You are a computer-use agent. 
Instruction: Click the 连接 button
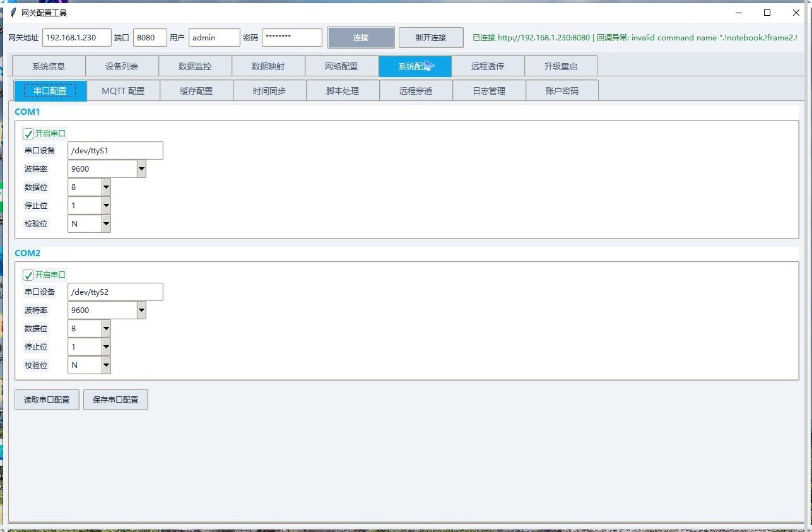click(361, 37)
